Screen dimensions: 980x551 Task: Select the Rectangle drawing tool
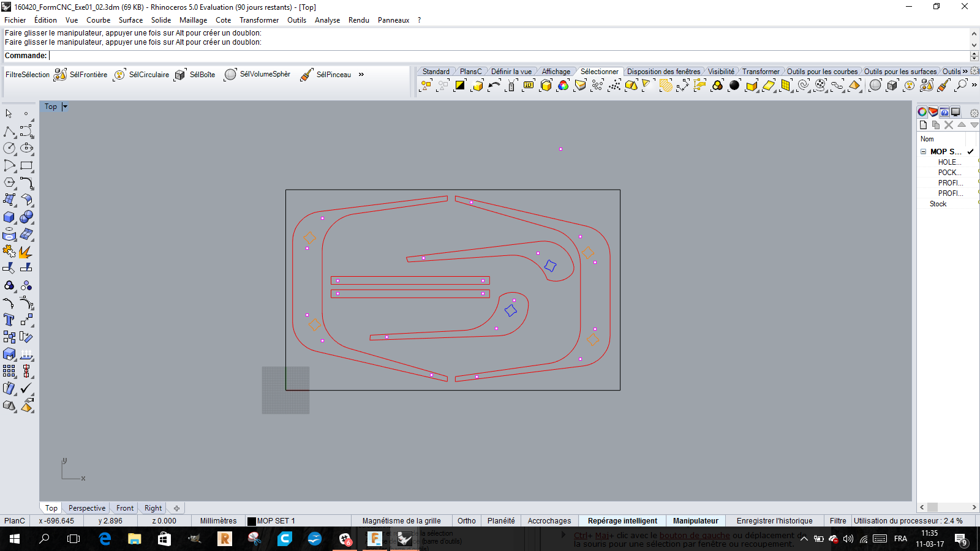coord(26,165)
